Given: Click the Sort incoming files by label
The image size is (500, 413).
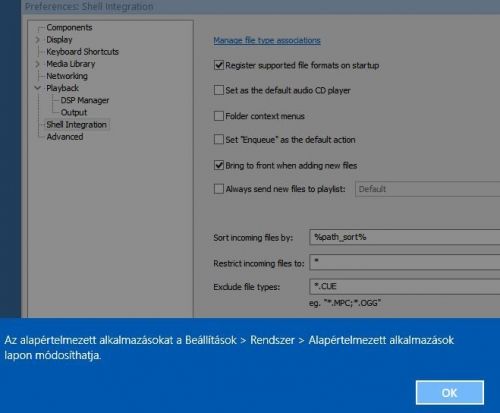Looking at the screenshot, I should click(x=253, y=238).
